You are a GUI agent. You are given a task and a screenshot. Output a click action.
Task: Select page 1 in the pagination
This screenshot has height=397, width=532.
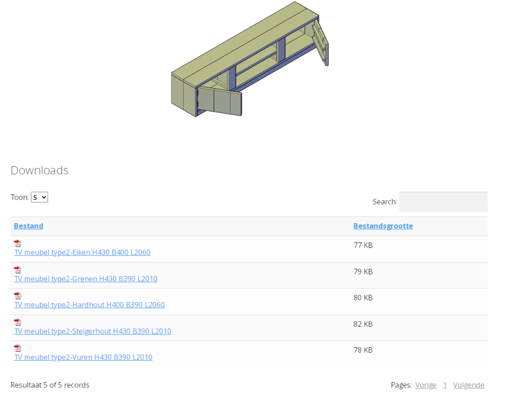(x=445, y=385)
